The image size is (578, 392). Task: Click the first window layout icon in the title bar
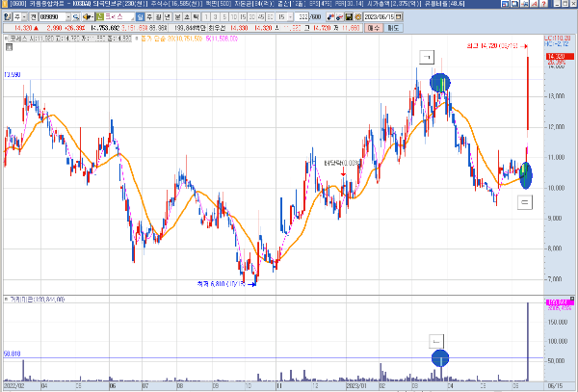(506, 4)
